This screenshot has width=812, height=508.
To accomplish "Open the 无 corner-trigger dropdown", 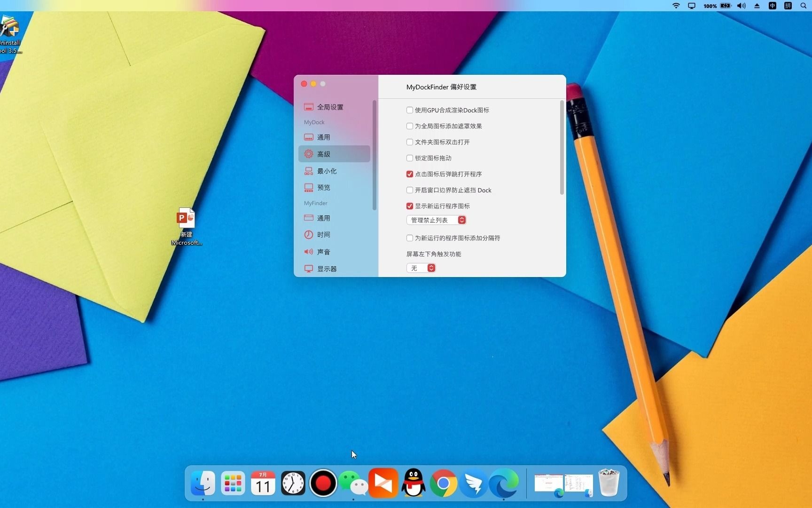I will click(x=421, y=268).
